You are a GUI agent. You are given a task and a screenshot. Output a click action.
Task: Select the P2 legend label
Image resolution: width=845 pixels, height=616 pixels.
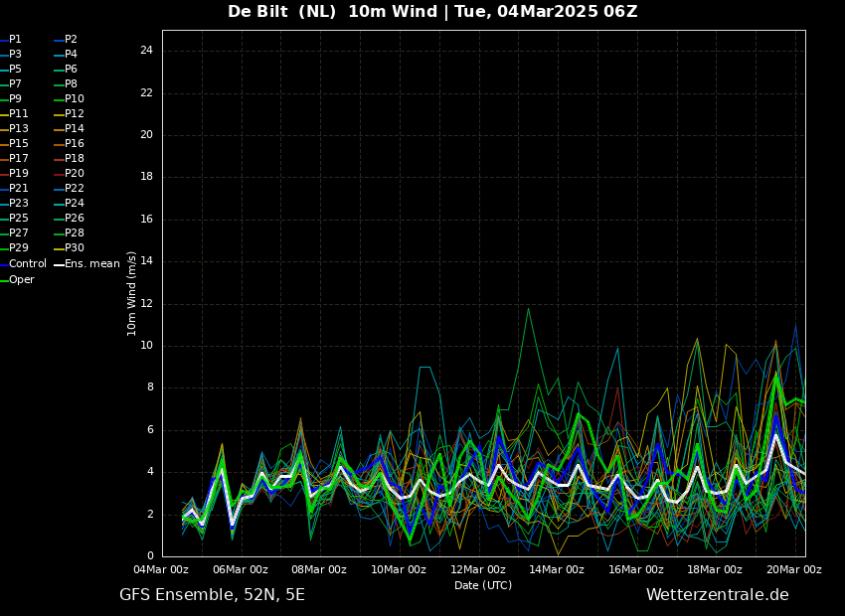[66, 40]
